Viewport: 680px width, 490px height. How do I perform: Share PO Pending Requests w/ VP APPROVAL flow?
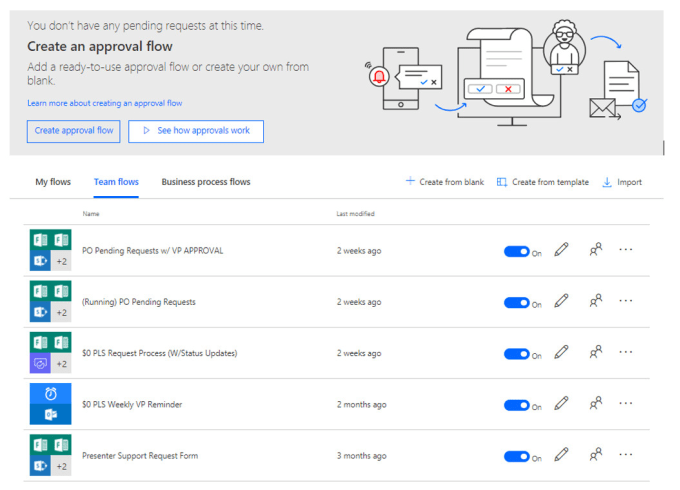(x=596, y=249)
